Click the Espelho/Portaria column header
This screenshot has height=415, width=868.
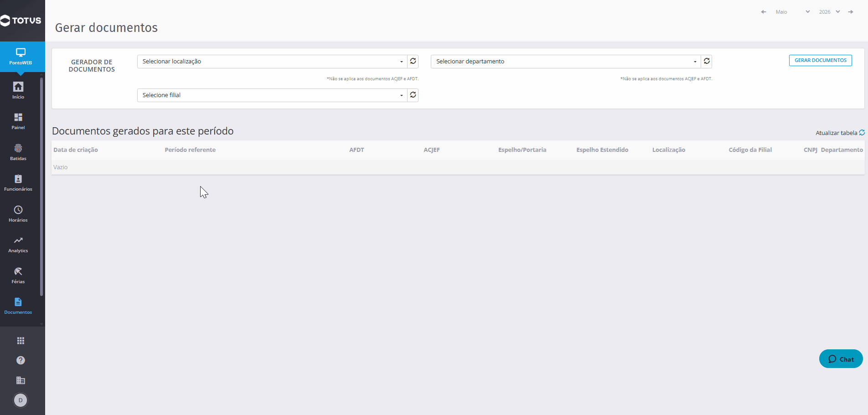[522, 150]
